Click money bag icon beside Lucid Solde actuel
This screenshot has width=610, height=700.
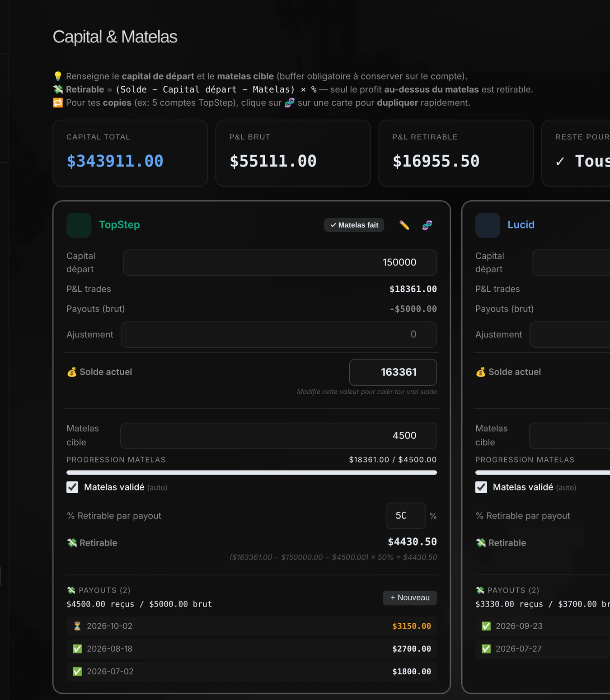480,372
